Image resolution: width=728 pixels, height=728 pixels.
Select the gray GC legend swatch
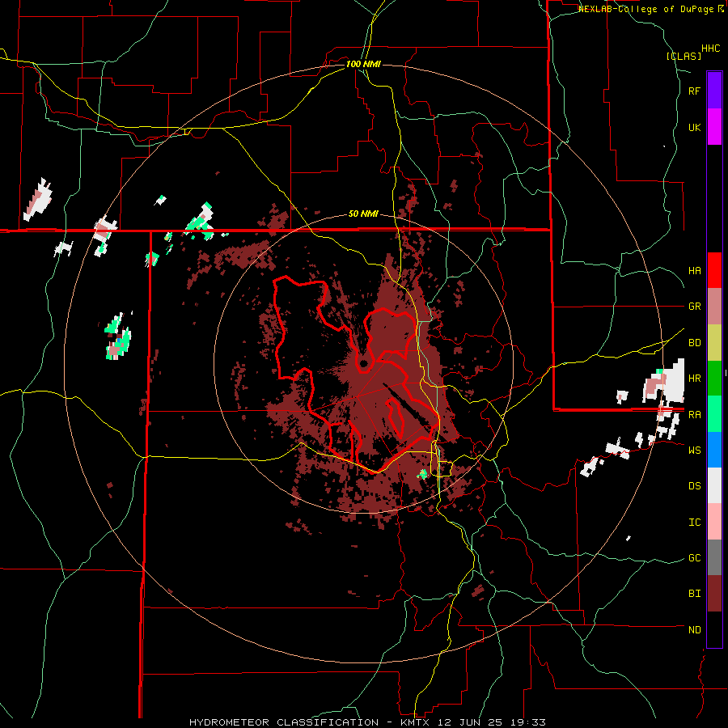tap(714, 557)
